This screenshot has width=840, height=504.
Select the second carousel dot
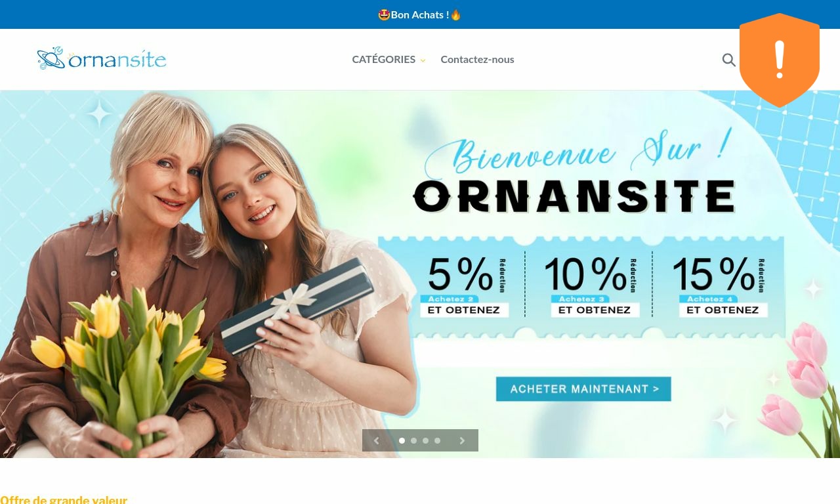413,441
